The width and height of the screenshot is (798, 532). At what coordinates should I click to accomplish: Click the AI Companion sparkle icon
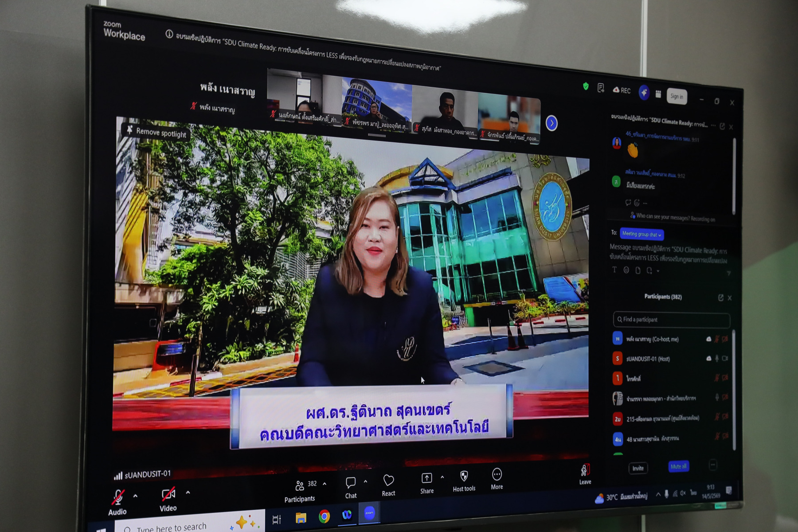point(644,93)
